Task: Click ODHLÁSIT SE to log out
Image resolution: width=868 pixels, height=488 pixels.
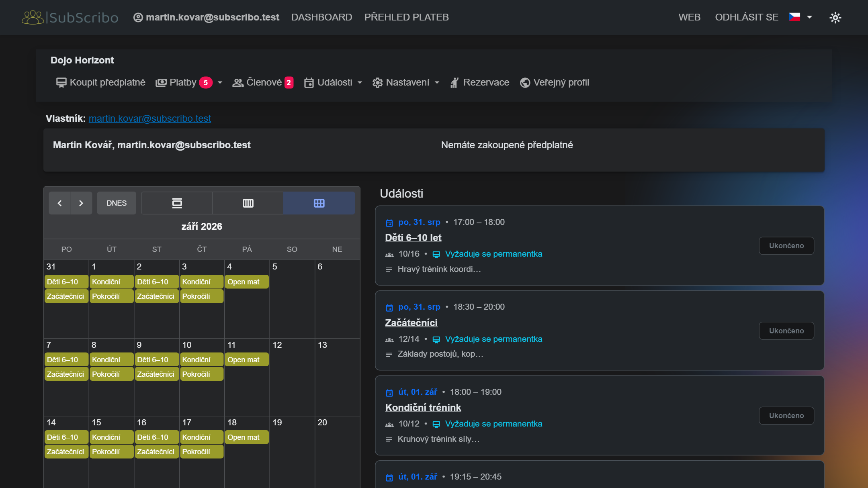Action: [x=747, y=17]
